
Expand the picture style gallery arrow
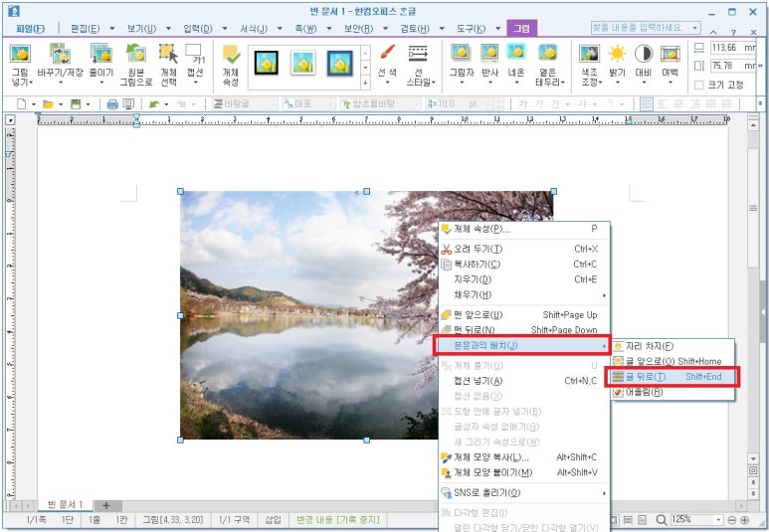click(365, 84)
